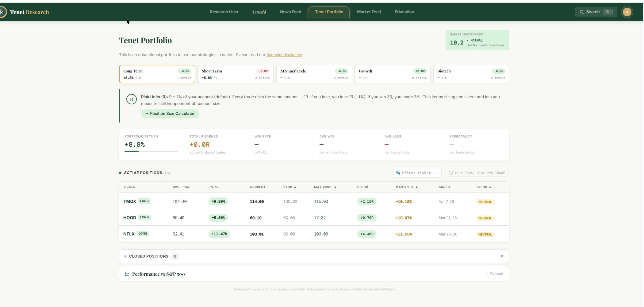This screenshot has width=644, height=307.
Task: Click the -1.0R badge on Short Term card
Action: 263,71
